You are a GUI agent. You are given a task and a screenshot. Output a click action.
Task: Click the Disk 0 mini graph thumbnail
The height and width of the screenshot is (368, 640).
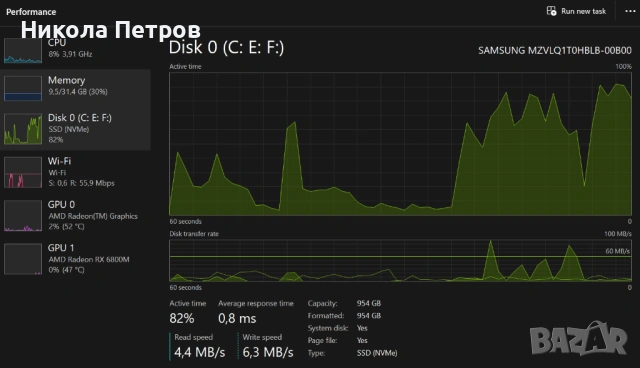23,129
